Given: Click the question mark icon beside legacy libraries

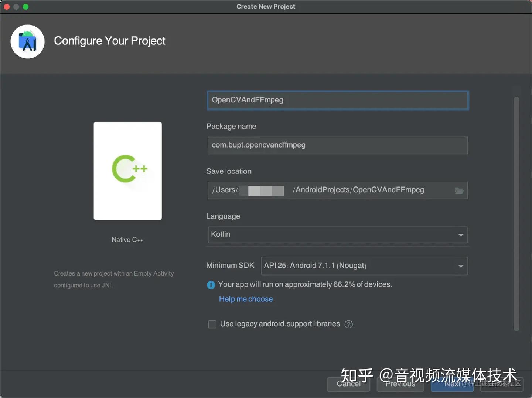Looking at the screenshot, I should coord(348,324).
